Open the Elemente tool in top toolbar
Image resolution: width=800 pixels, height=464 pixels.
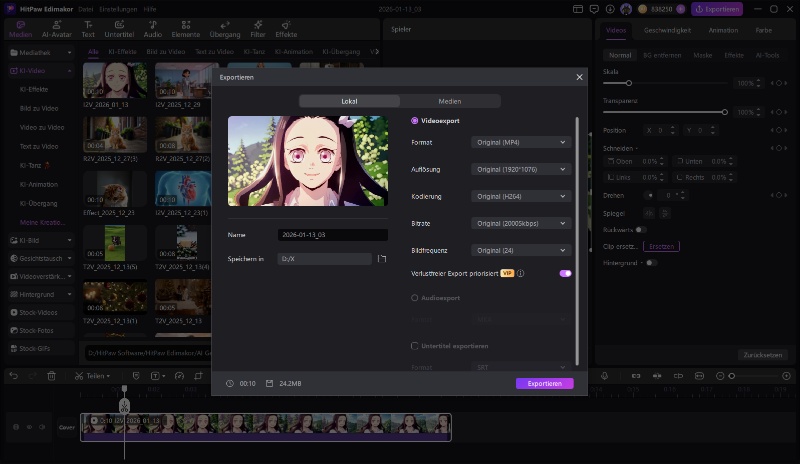(x=185, y=27)
